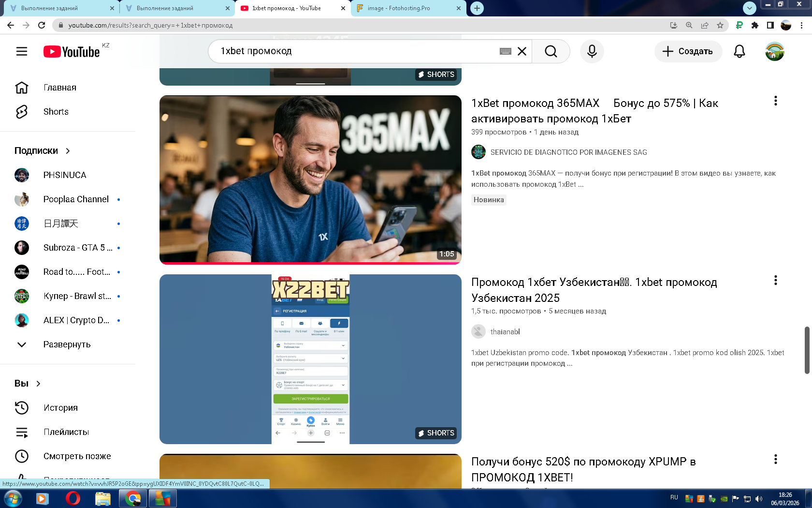
Task: Open options menu for Узбекистан promo video
Action: coord(775,280)
